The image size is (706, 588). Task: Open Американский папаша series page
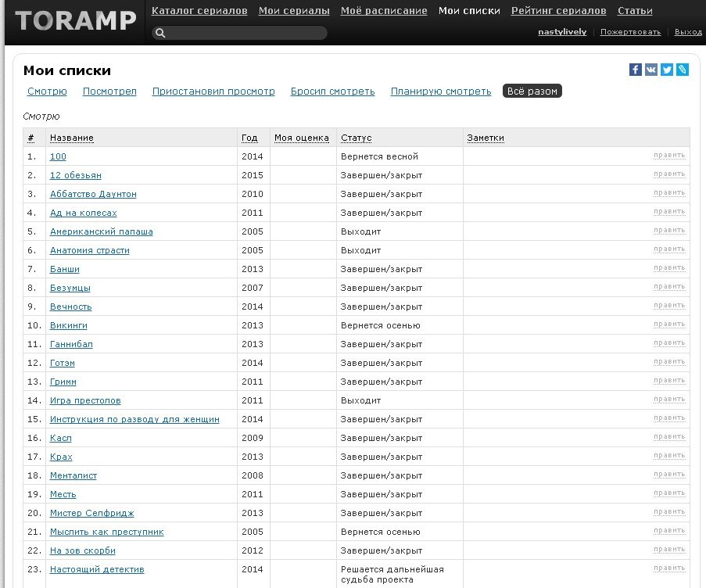[x=102, y=232]
